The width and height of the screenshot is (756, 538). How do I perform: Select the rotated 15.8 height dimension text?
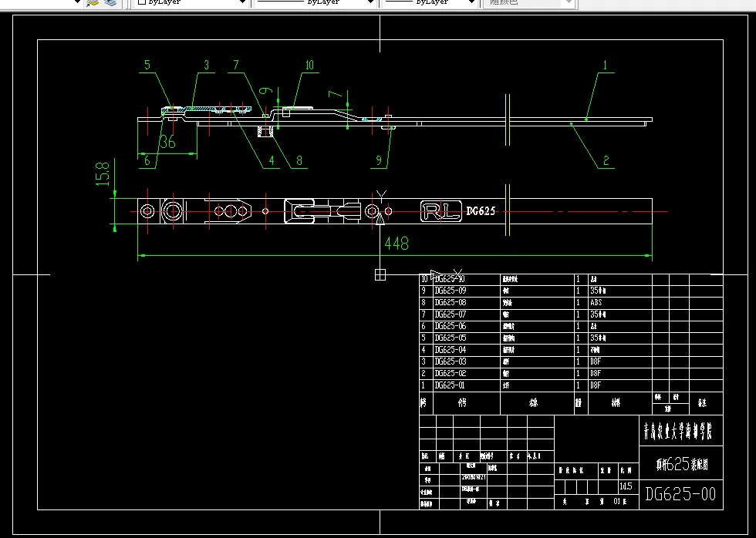coord(103,174)
